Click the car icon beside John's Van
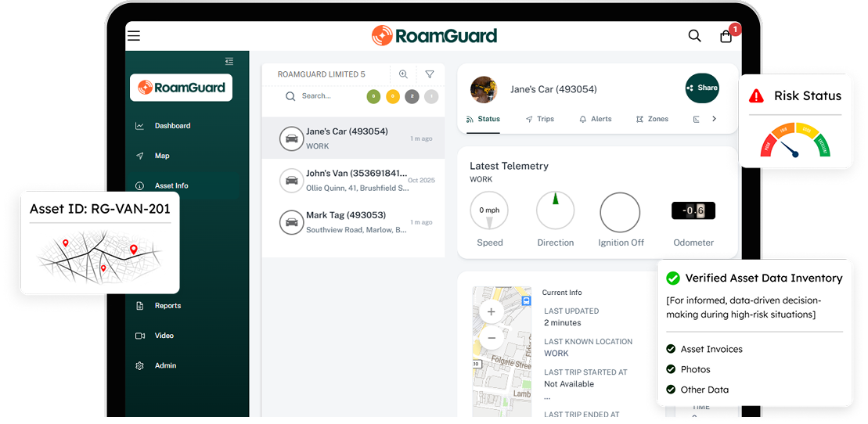 [x=292, y=181]
